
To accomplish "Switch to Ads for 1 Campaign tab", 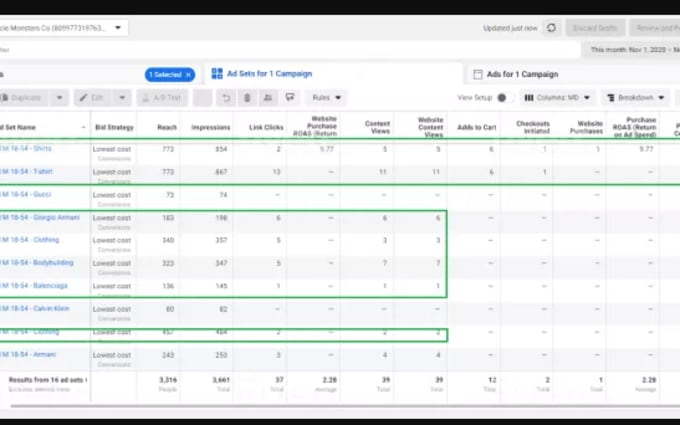I will (522, 74).
